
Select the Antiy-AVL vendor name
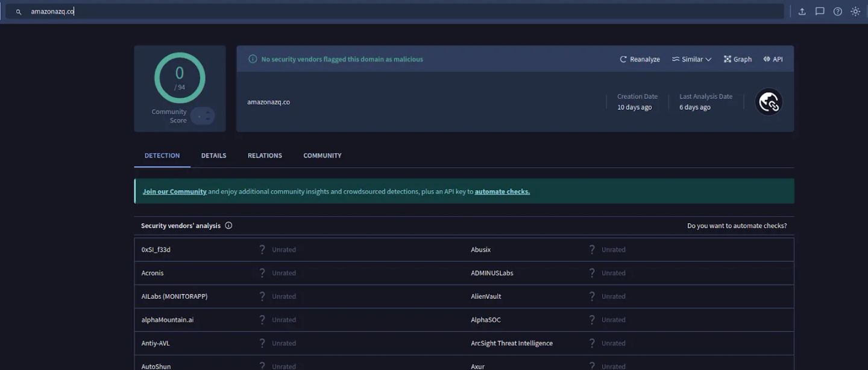(156, 343)
